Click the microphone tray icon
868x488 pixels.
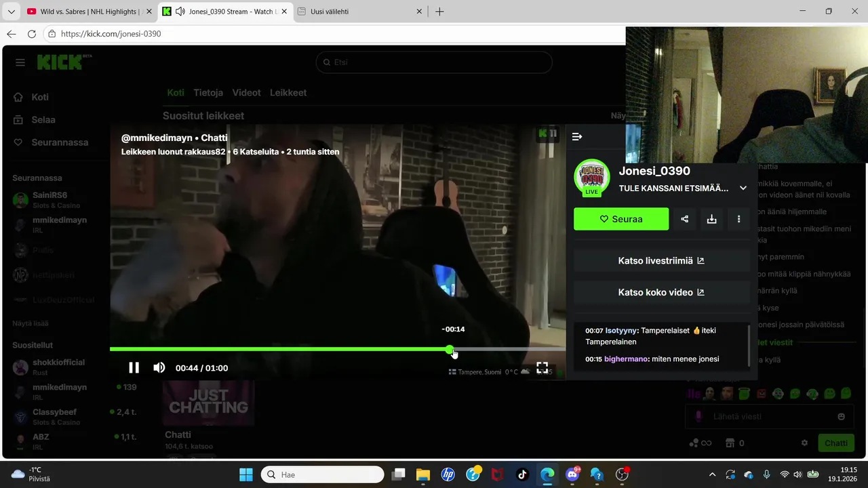coord(766,474)
